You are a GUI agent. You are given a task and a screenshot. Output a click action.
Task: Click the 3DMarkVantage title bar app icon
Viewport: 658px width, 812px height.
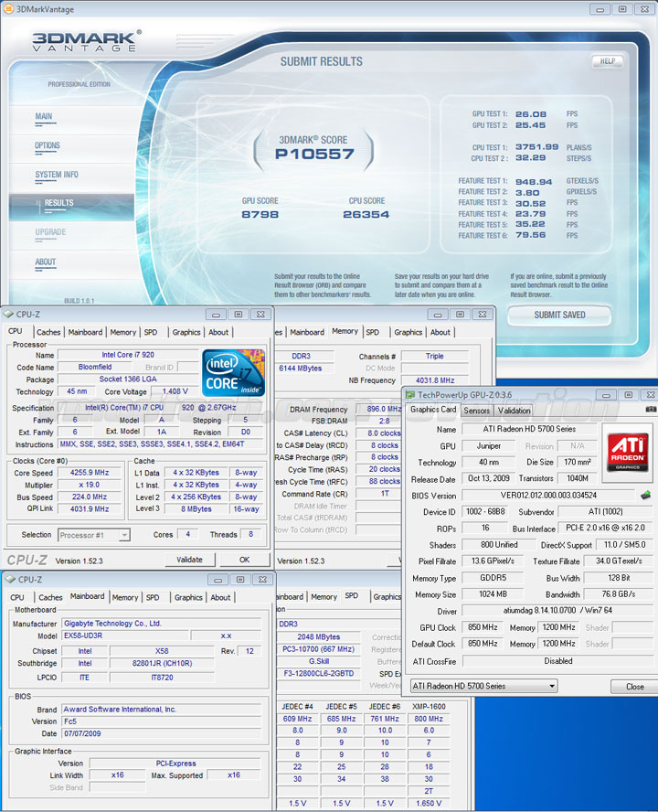(x=8, y=8)
